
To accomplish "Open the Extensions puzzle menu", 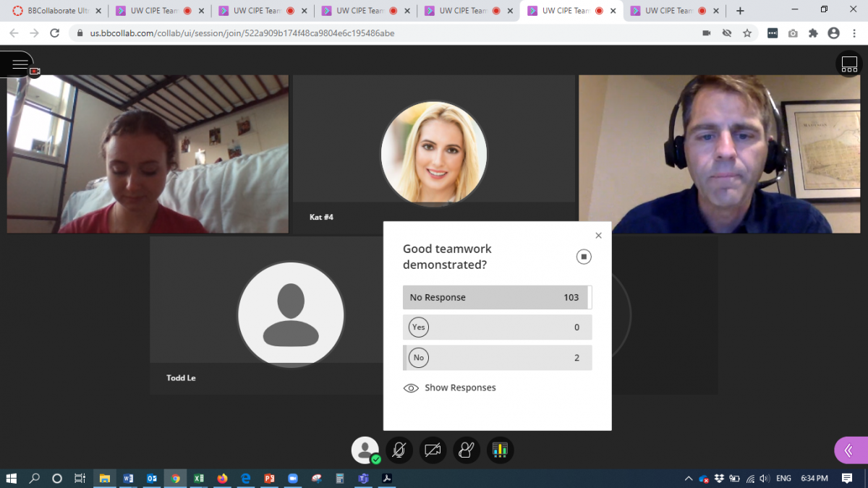I will [x=813, y=33].
